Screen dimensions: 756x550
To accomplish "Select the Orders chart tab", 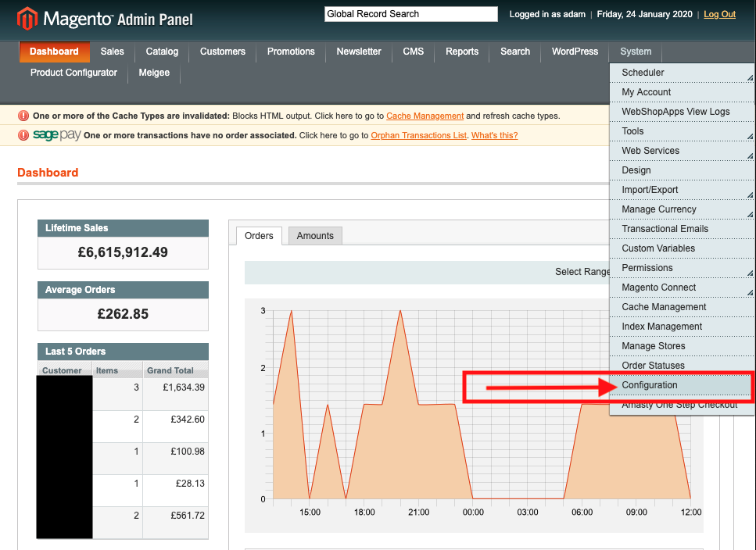I will [259, 236].
